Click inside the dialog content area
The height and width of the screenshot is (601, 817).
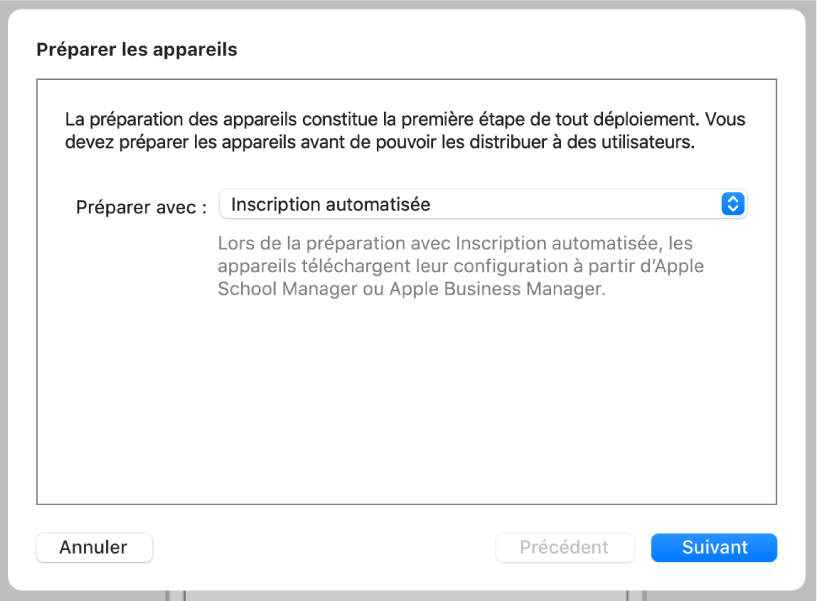[x=407, y=400]
